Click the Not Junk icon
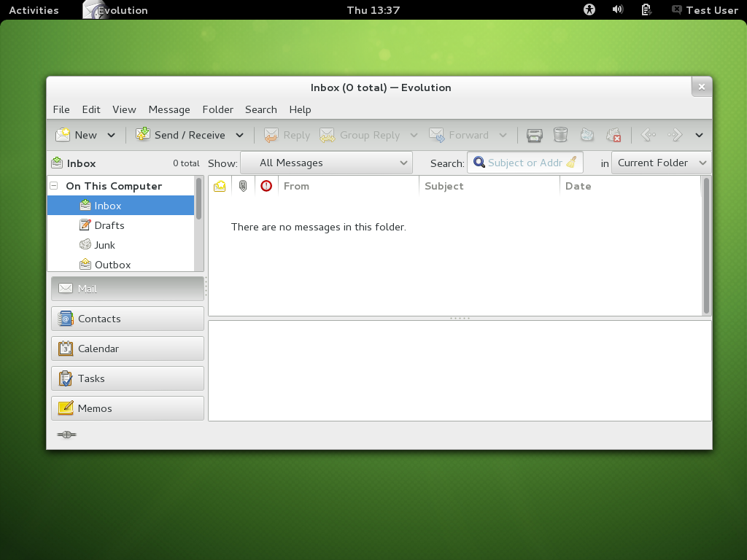Screen dimensions: 747x560 click(x=614, y=135)
